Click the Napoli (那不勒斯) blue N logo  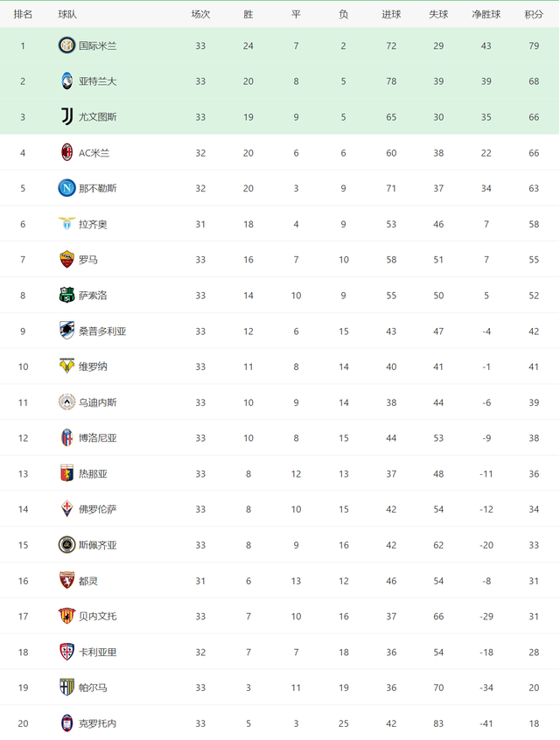66,188
